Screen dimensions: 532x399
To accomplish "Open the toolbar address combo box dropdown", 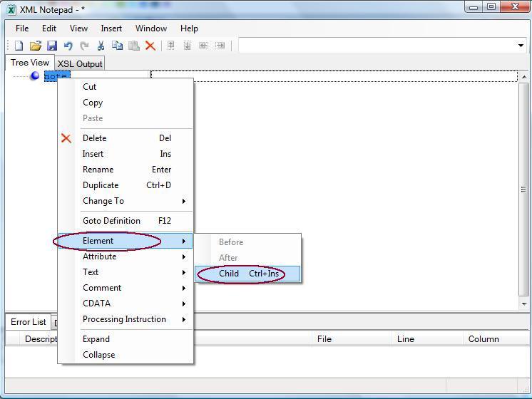I will coord(521,46).
